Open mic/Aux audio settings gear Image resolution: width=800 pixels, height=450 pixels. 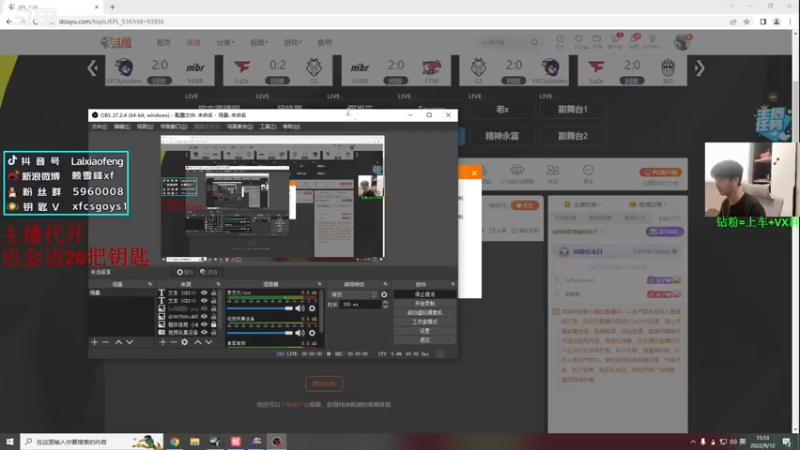[x=312, y=308]
